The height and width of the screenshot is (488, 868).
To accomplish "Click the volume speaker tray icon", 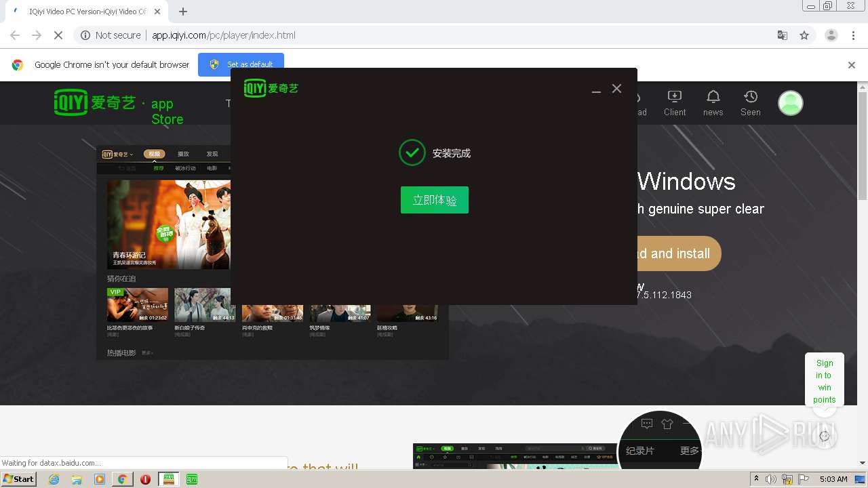I will 771,479.
